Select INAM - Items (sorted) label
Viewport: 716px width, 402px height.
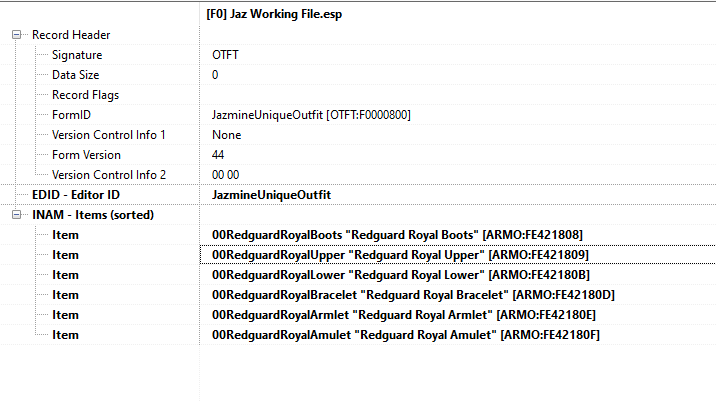tap(93, 215)
